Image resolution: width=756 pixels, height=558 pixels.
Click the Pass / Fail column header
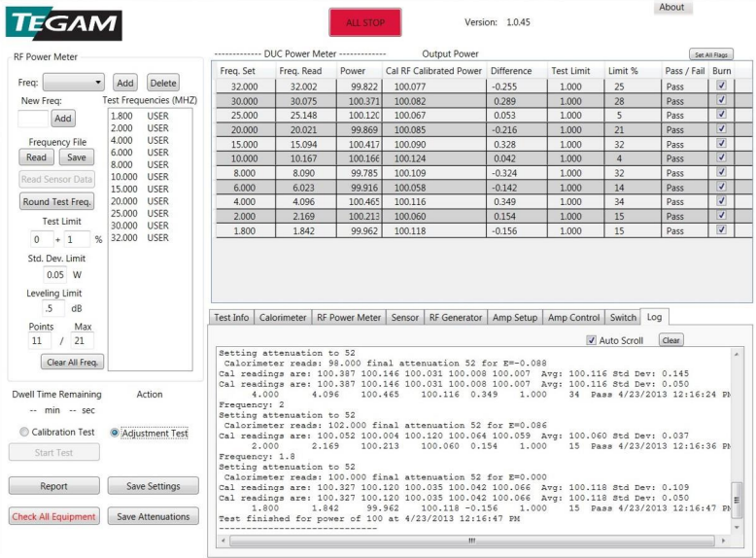(685, 71)
